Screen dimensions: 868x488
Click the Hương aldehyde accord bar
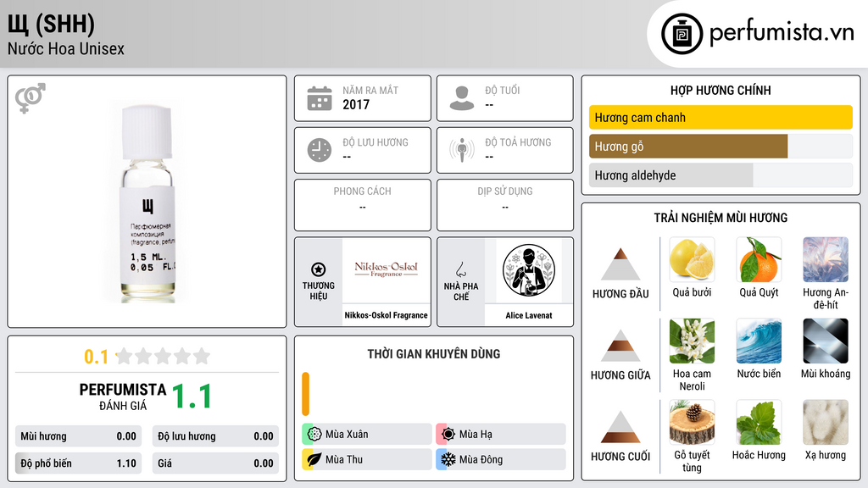point(721,175)
